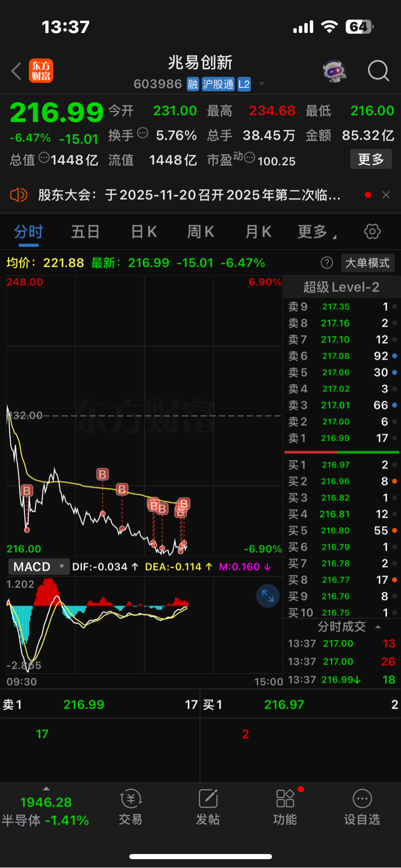The height and width of the screenshot is (868, 401).
Task: Tap the orange dot beside 买2 row
Action: [x=394, y=481]
